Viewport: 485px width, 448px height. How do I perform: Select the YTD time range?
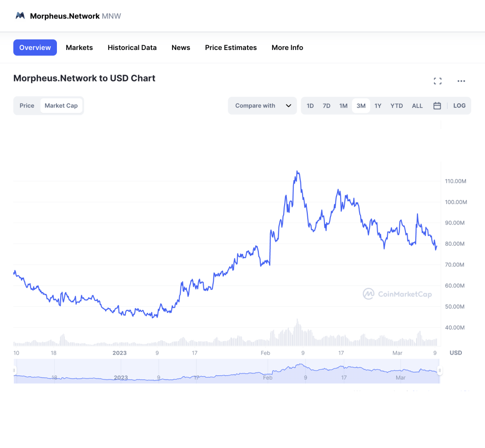[397, 106]
